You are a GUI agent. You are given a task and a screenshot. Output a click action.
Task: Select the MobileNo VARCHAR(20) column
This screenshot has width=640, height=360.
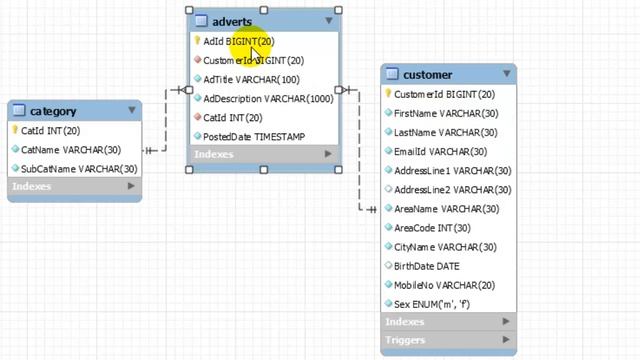pos(444,285)
